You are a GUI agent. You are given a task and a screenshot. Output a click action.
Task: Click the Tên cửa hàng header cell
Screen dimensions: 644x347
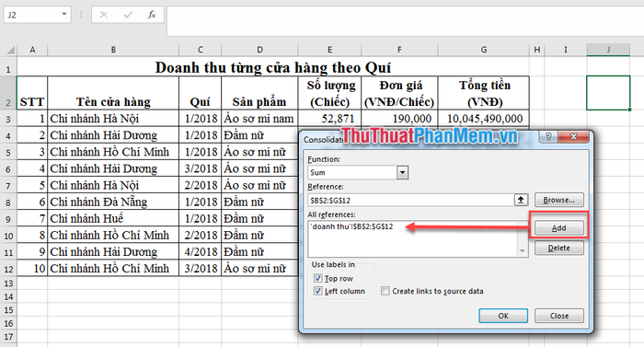coord(113,93)
